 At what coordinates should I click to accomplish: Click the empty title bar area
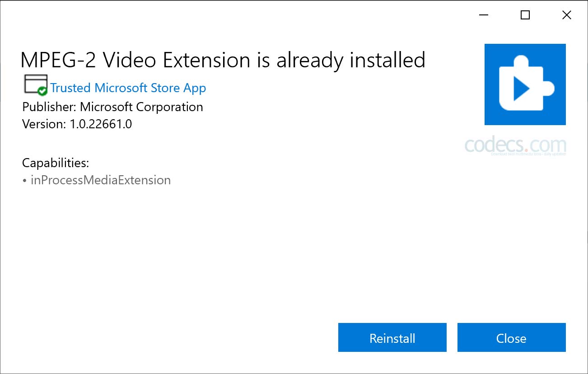226,15
